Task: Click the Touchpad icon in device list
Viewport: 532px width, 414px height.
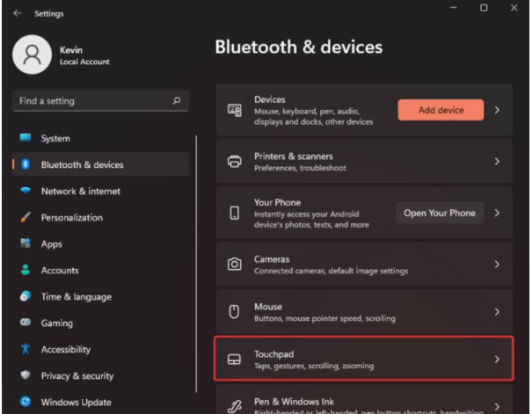Action: tap(234, 360)
